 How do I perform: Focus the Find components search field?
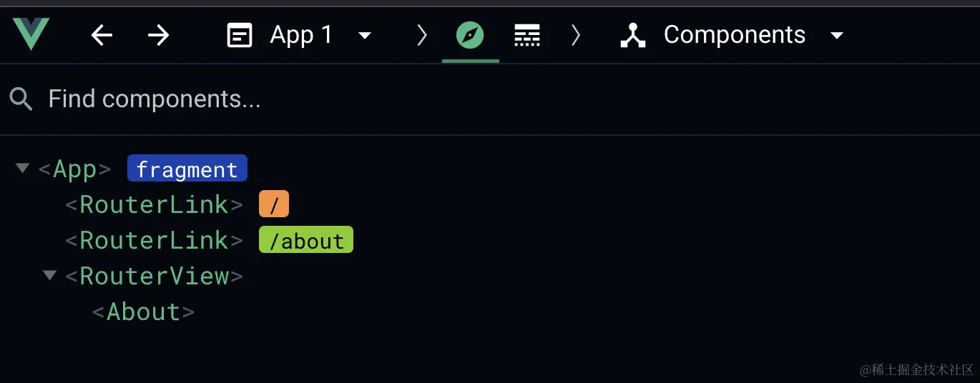tap(490, 99)
